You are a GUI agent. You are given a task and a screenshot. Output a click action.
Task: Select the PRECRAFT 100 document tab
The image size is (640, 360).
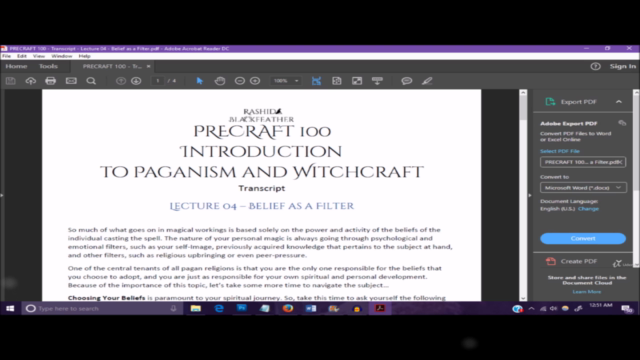coord(112,66)
